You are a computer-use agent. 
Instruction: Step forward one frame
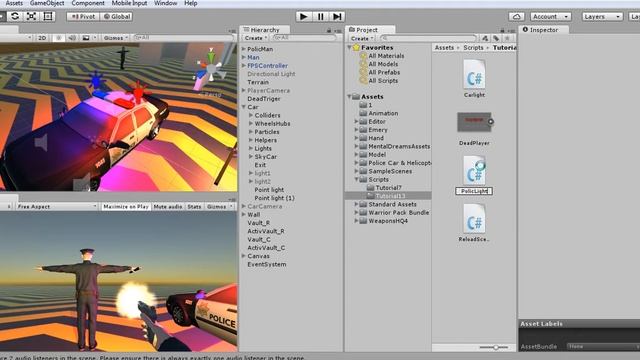tap(337, 16)
